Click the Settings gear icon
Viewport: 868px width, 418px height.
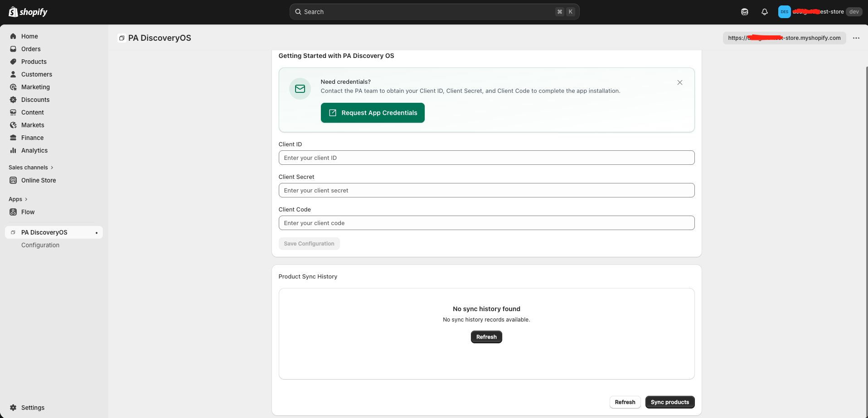pos(13,408)
